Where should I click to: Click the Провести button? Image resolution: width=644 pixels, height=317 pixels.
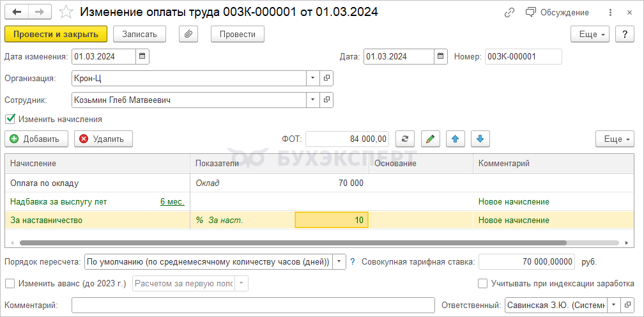[238, 34]
